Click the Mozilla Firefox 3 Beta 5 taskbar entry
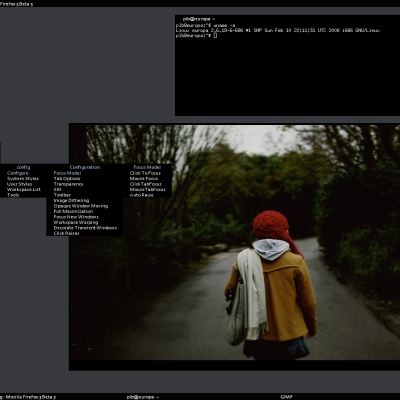 tap(28, 397)
